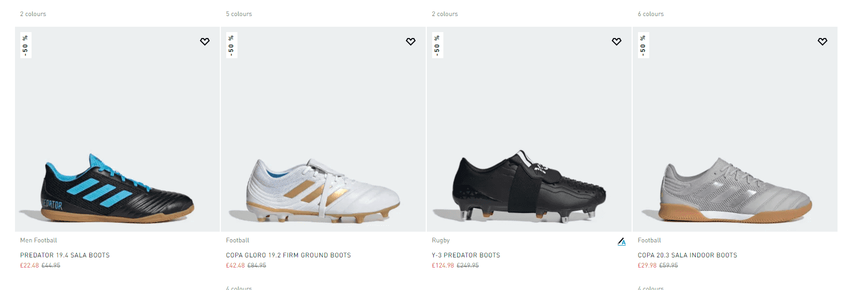868x290 pixels.
Task: Open the grey Copa 20.3 shoe image
Action: click(735, 190)
